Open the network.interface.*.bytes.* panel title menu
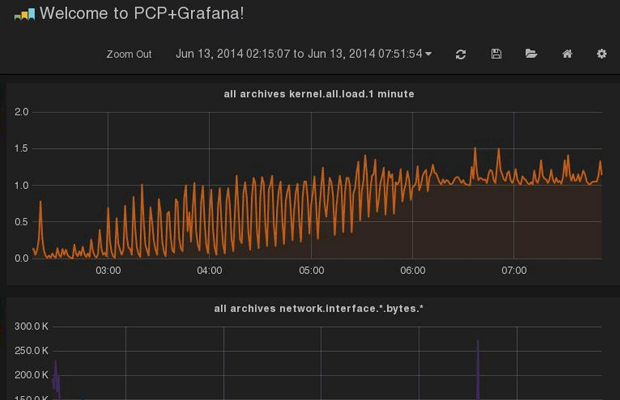The height and width of the screenshot is (400, 620). tap(318, 309)
